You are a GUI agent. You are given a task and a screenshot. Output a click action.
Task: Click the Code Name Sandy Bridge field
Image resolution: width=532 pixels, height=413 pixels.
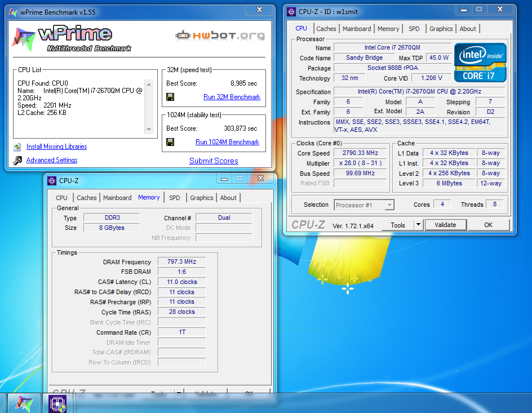click(364, 57)
